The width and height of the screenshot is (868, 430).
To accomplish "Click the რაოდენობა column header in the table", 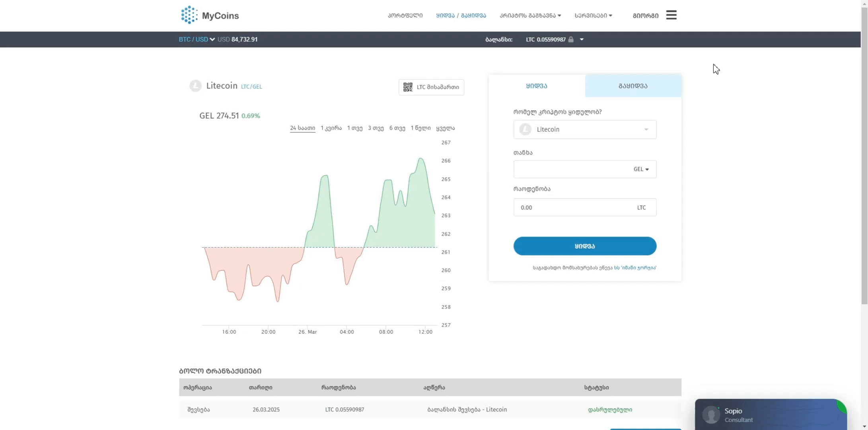I will 339,387.
